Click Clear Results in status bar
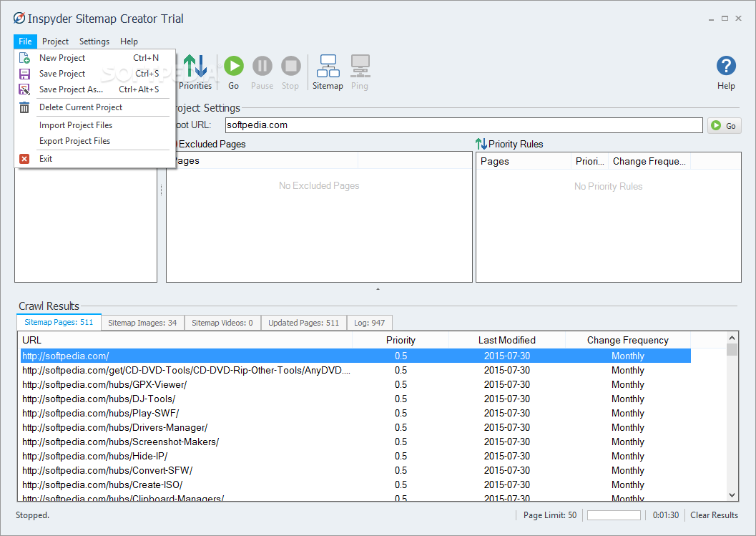Image resolution: width=756 pixels, height=536 pixels. point(714,515)
